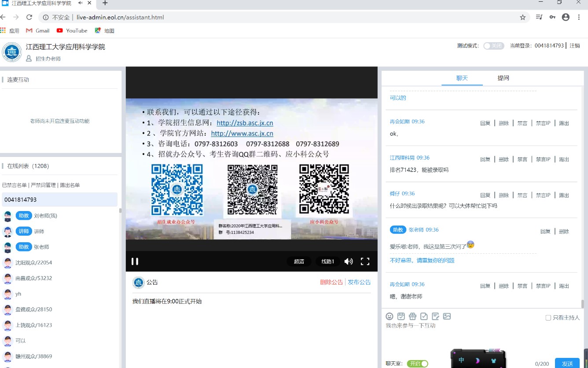Click 禁言IP on 舜仔 message

pos(543,195)
